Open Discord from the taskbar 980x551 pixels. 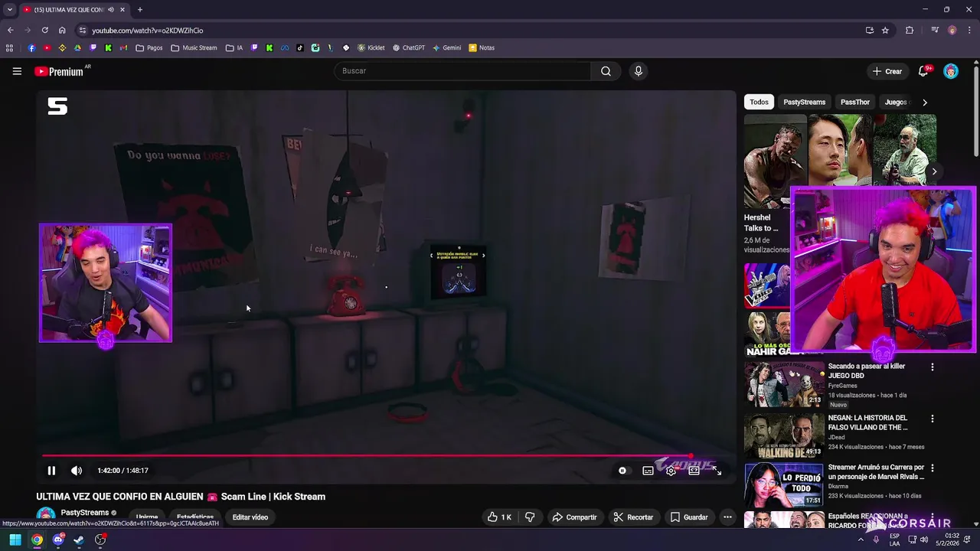tap(58, 540)
